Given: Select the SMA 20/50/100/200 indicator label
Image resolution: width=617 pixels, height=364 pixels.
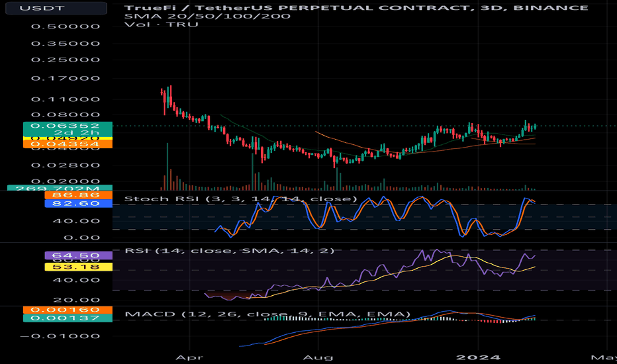Looking at the screenshot, I should click(x=207, y=16).
